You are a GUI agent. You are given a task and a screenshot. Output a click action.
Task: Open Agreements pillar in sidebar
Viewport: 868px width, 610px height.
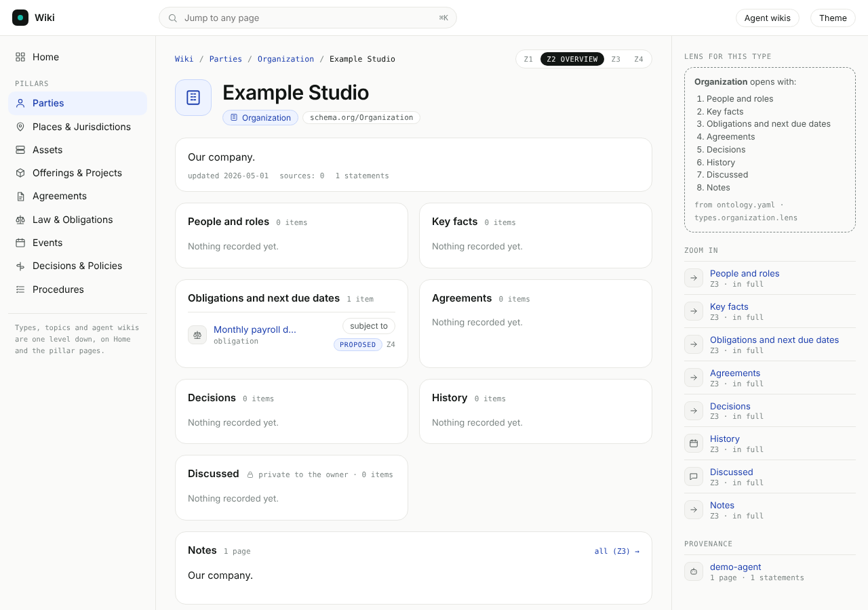tap(77, 196)
